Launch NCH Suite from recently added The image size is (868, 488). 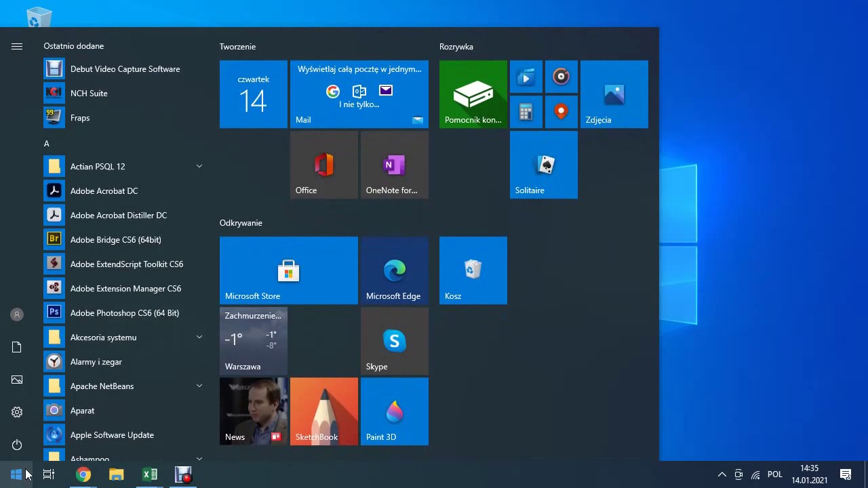coord(125,94)
